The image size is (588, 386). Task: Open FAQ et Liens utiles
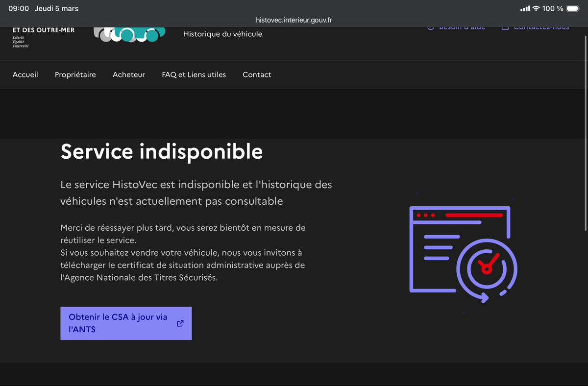pos(194,74)
